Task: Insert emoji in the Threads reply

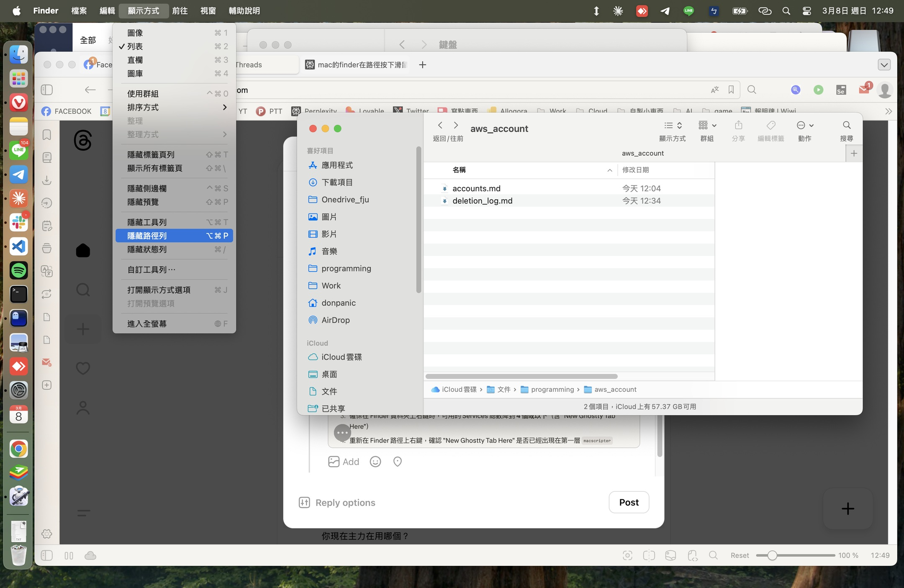Action: (375, 462)
